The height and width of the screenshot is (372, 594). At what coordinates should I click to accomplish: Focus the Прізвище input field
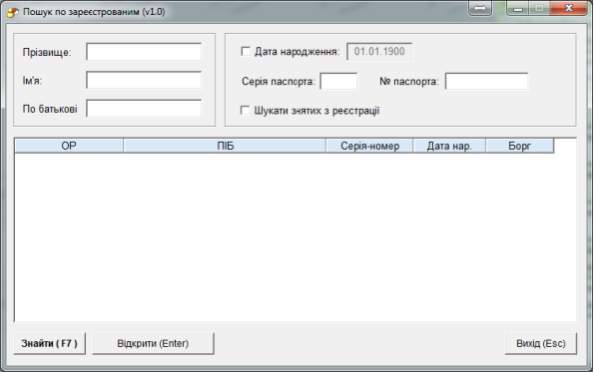pos(144,52)
